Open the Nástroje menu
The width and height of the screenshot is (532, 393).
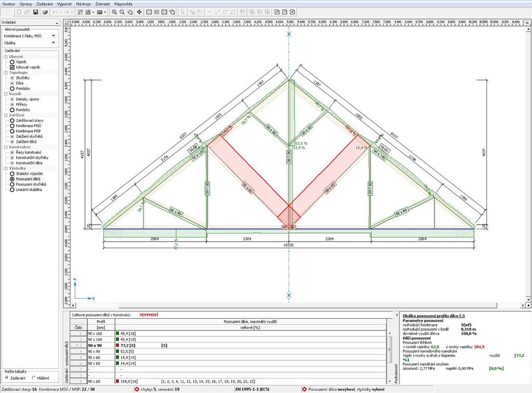(x=83, y=4)
